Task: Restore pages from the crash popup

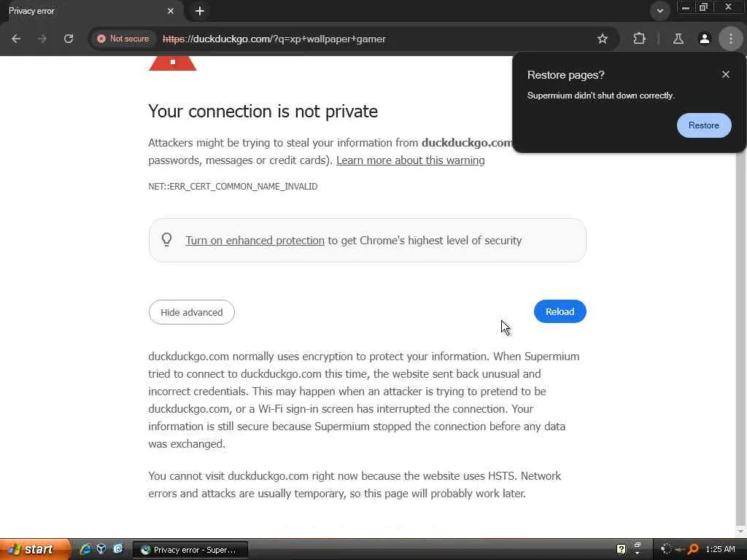Action: click(x=703, y=125)
